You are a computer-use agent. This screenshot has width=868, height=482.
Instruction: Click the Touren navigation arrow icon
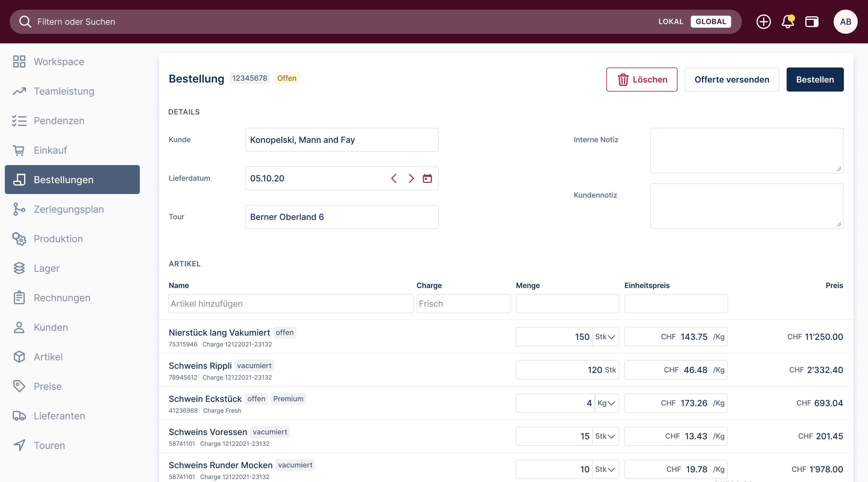(19, 445)
